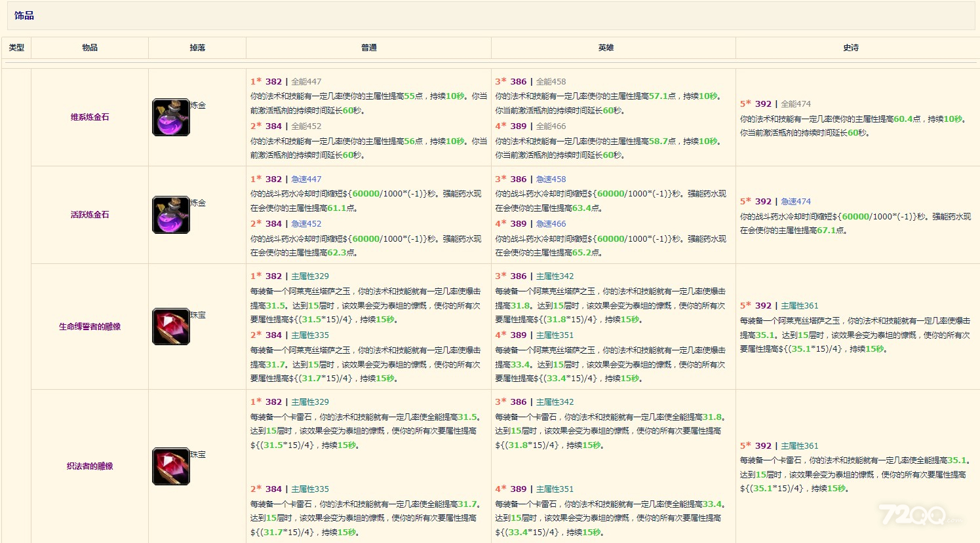This screenshot has height=543, width=980.
Task: Click the 物品 column header
Action: [x=90, y=48]
